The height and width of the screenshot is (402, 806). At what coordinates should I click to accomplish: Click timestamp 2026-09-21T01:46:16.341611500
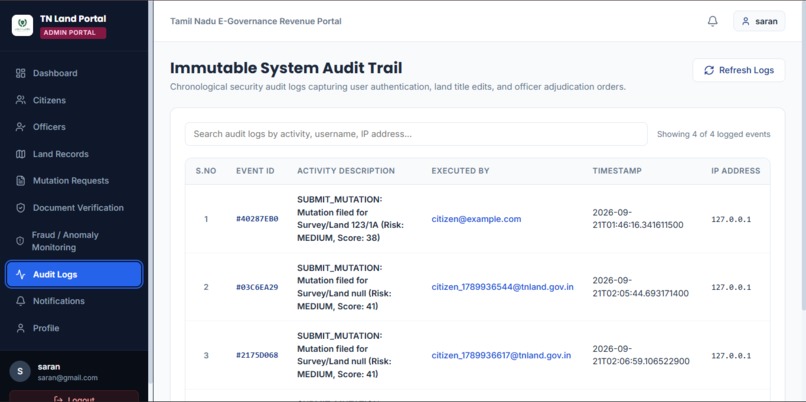[638, 219]
